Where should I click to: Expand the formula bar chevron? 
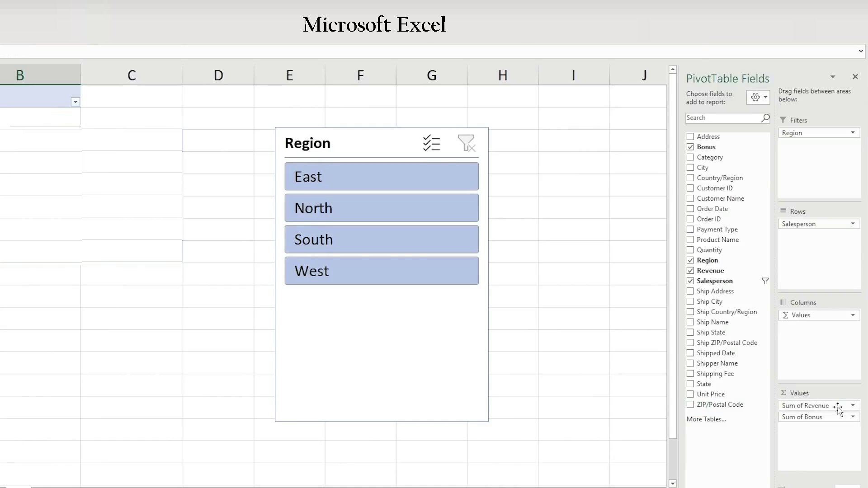pyautogui.click(x=860, y=52)
